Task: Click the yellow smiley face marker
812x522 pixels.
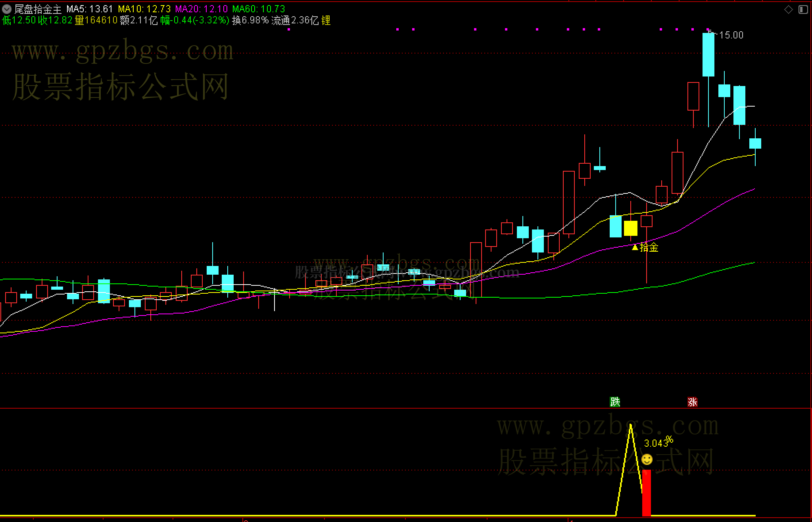Action: click(647, 459)
